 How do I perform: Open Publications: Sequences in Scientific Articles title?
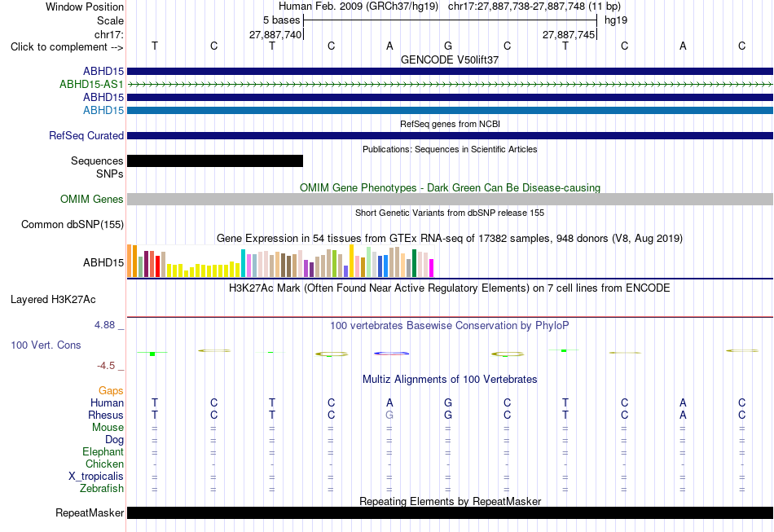click(x=450, y=149)
